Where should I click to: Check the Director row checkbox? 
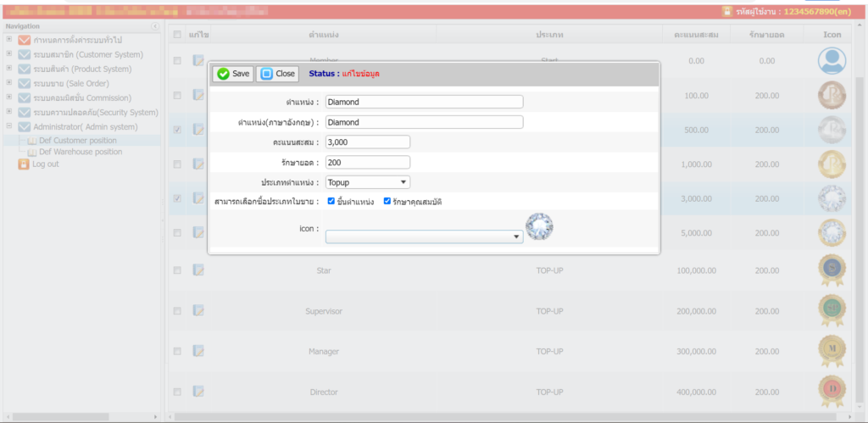tap(177, 392)
